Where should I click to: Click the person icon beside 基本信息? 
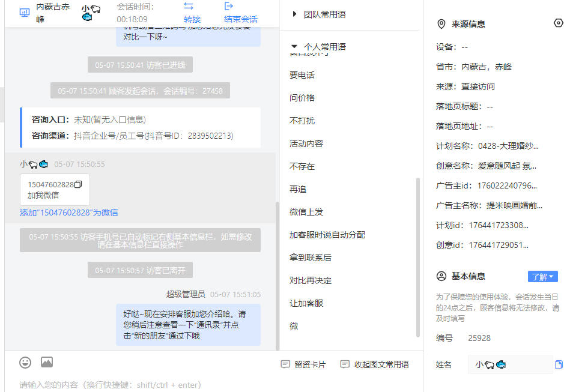441,276
